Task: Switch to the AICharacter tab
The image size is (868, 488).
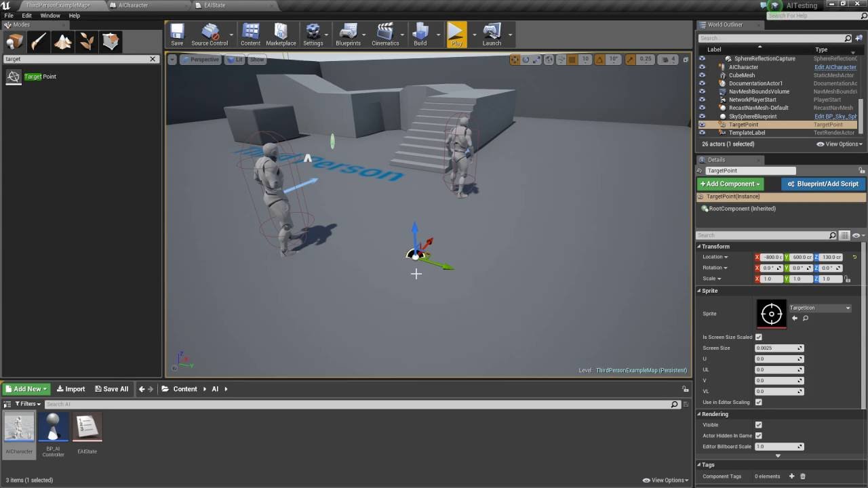Action: [133, 5]
